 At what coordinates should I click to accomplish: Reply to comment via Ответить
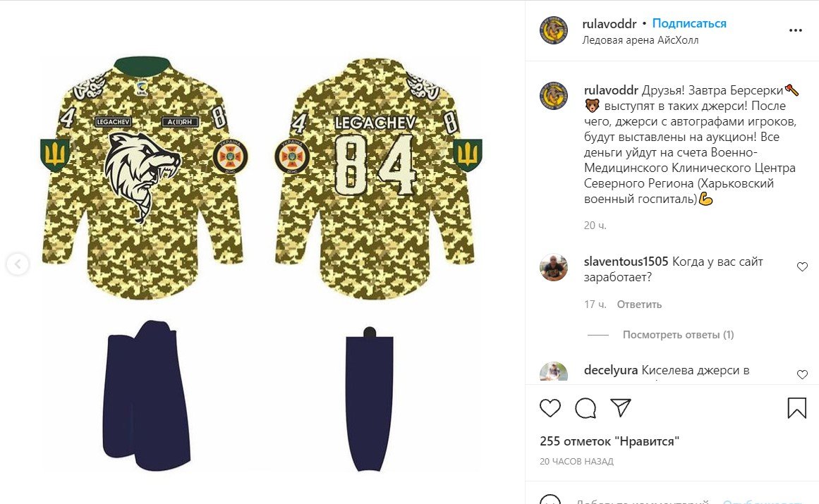click(x=639, y=305)
